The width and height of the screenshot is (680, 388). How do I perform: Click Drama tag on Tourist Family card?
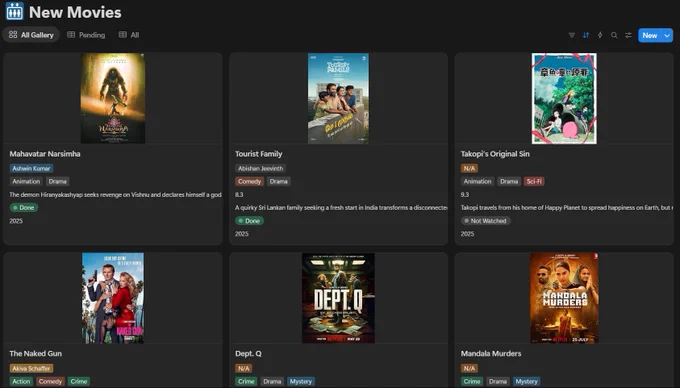[x=278, y=181]
